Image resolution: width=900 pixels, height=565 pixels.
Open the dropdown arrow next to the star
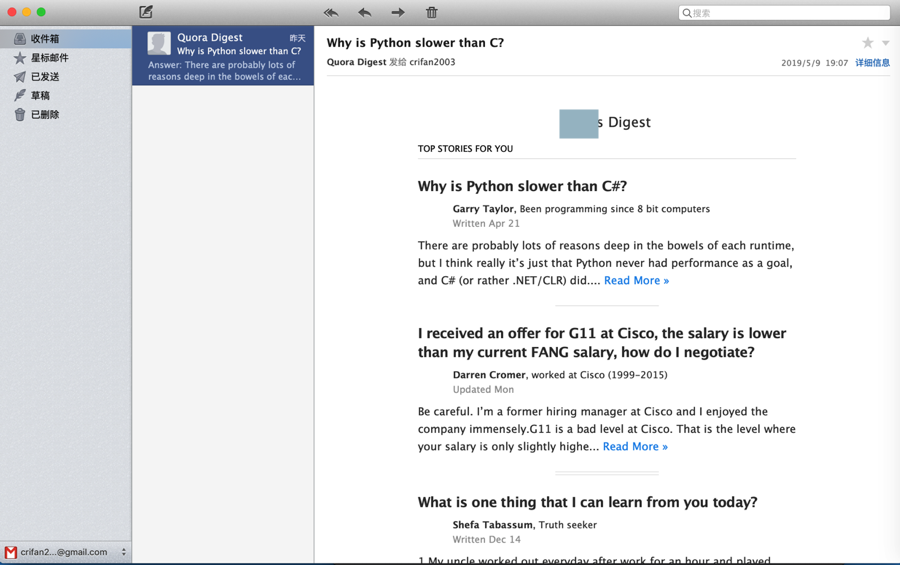pos(886,43)
